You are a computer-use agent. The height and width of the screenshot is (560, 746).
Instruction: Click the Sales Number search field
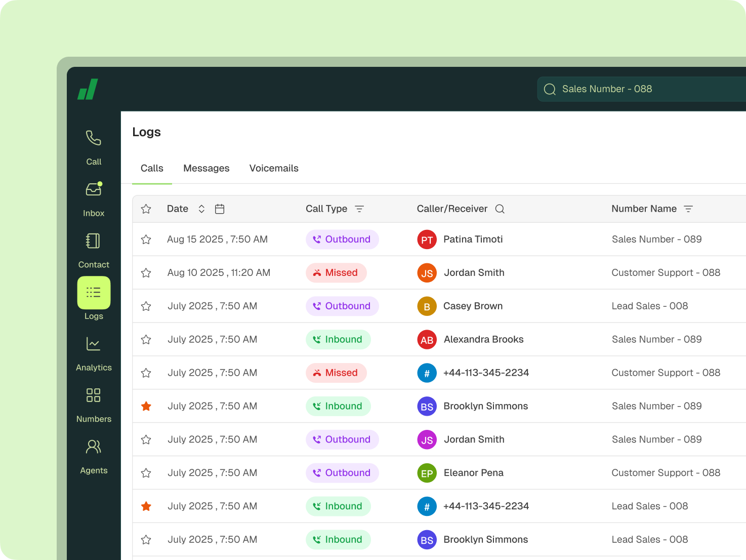pyautogui.click(x=633, y=89)
